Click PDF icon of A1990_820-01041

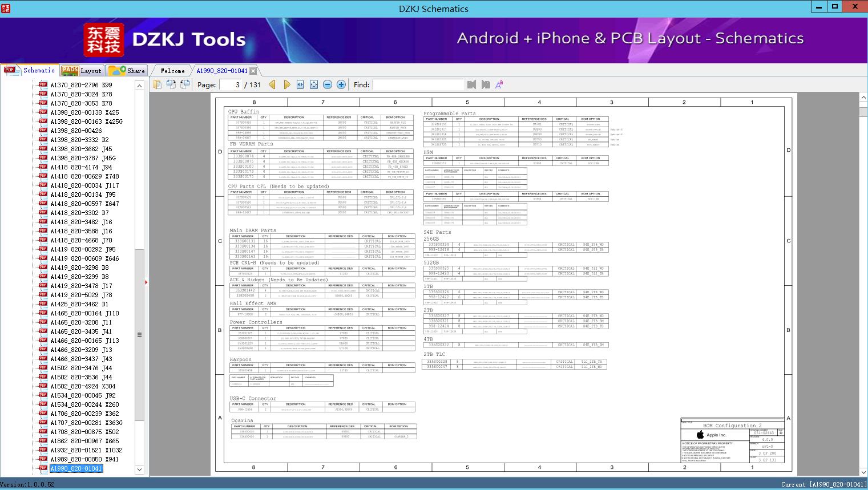tap(43, 468)
